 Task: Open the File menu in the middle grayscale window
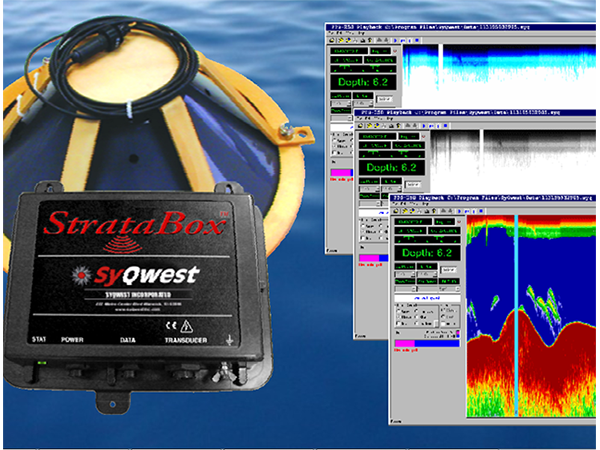pos(359,118)
